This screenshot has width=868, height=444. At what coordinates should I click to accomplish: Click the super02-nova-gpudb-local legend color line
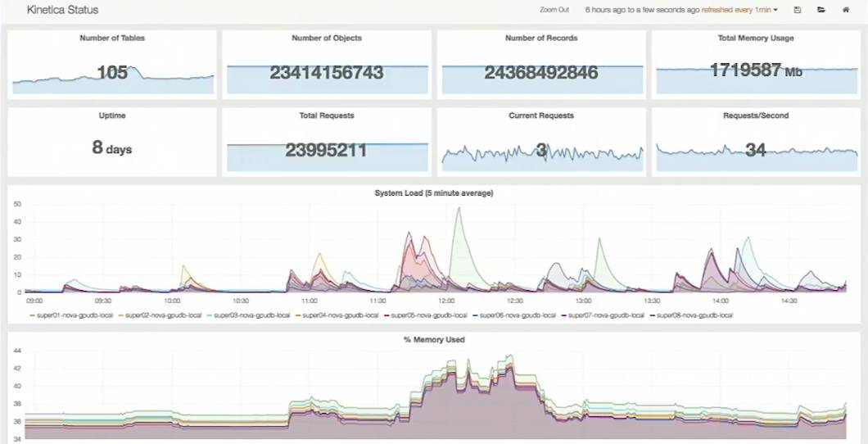pos(122,315)
